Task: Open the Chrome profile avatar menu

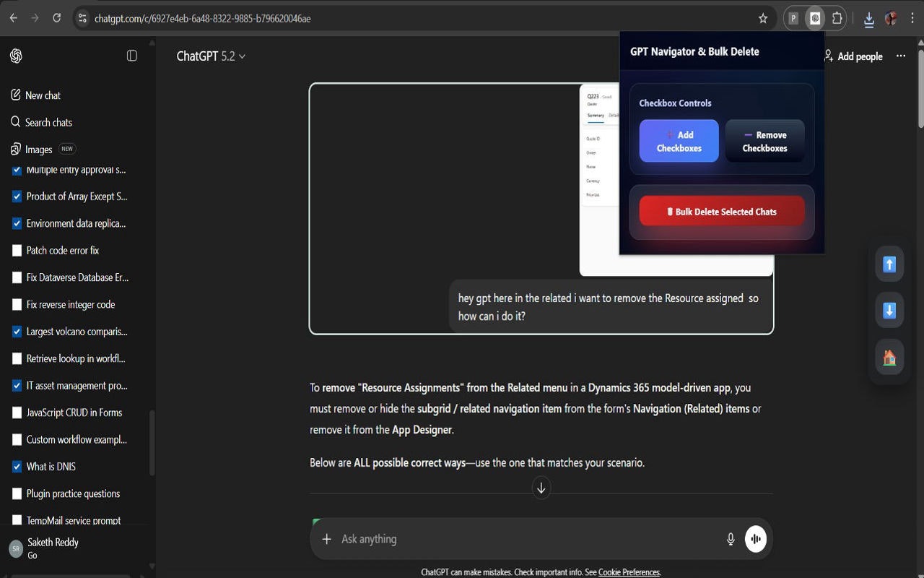Action: point(891,17)
